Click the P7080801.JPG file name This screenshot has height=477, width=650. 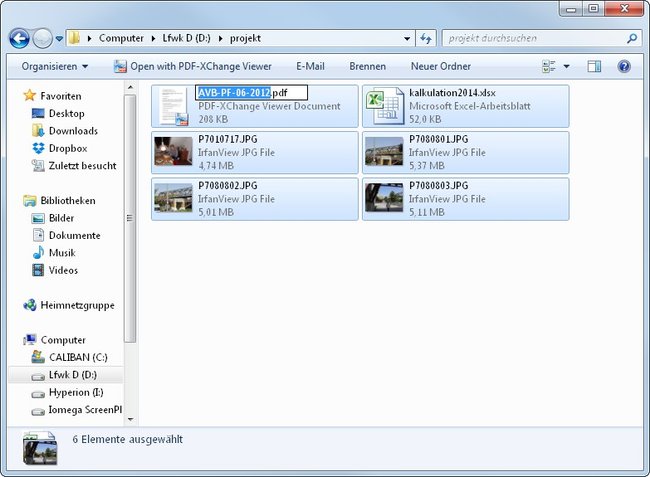[x=439, y=139]
